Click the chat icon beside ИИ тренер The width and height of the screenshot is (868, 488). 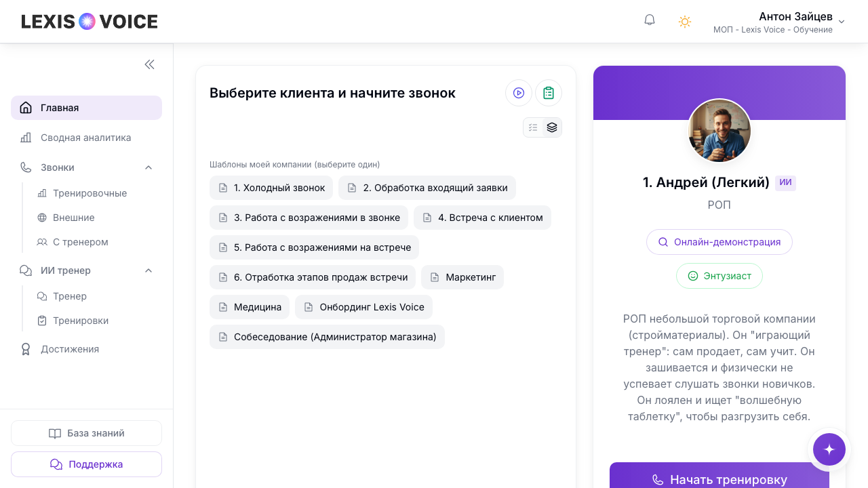pyautogui.click(x=26, y=270)
